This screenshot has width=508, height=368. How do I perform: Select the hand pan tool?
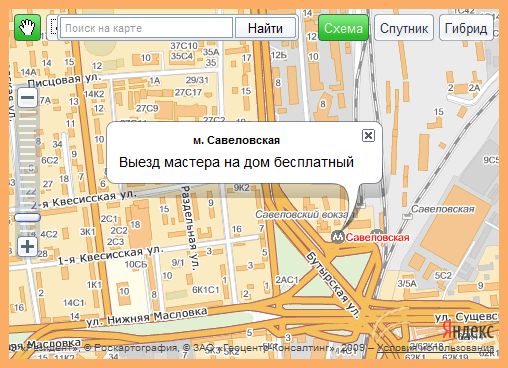click(27, 28)
